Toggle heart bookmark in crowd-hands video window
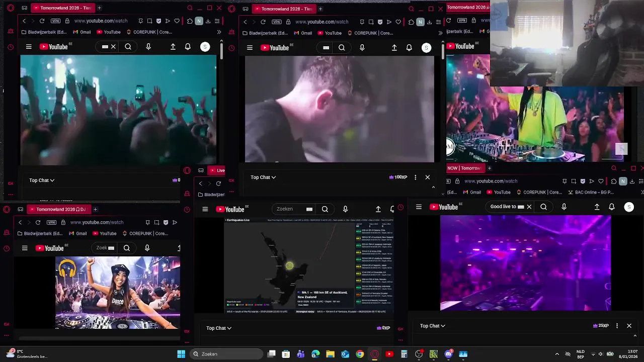Viewport: 644px width, 362px height. click(x=177, y=21)
